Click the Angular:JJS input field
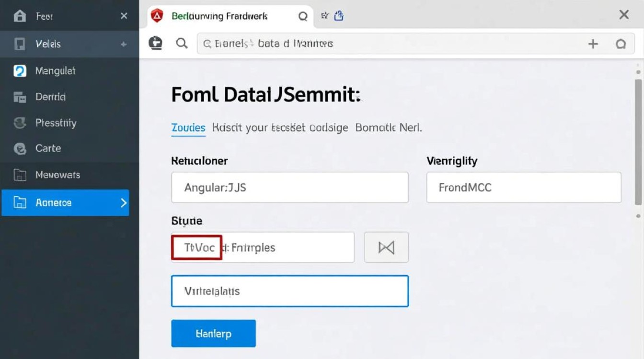644x359 pixels. 289,187
